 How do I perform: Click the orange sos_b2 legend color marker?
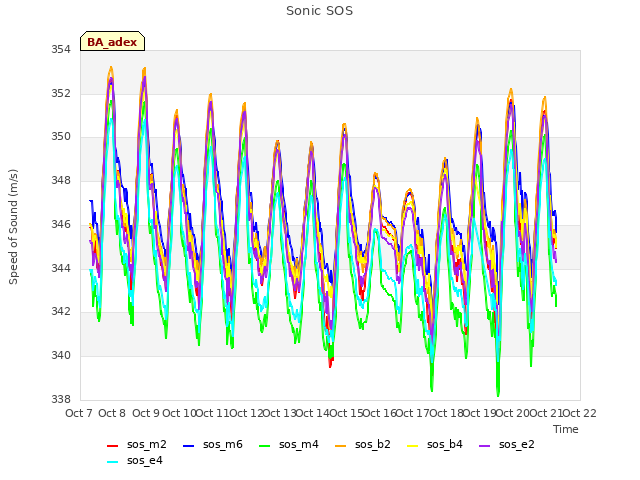click(340, 446)
